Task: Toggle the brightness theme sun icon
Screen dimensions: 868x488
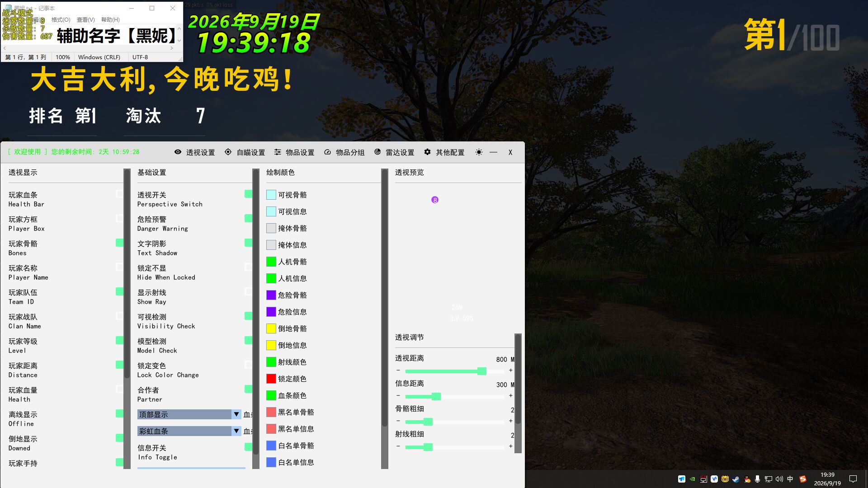Action: click(x=479, y=152)
